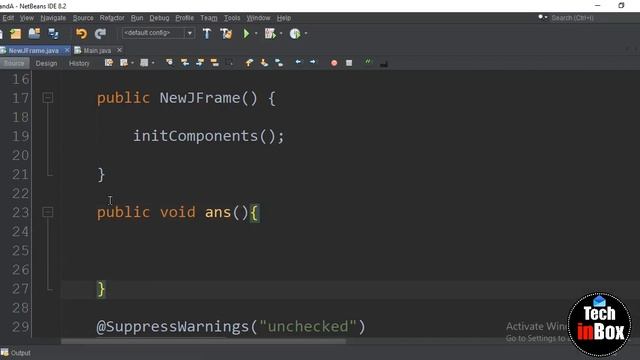This screenshot has width=640, height=360.
Task: Open the View menu
Action: (x=27, y=18)
